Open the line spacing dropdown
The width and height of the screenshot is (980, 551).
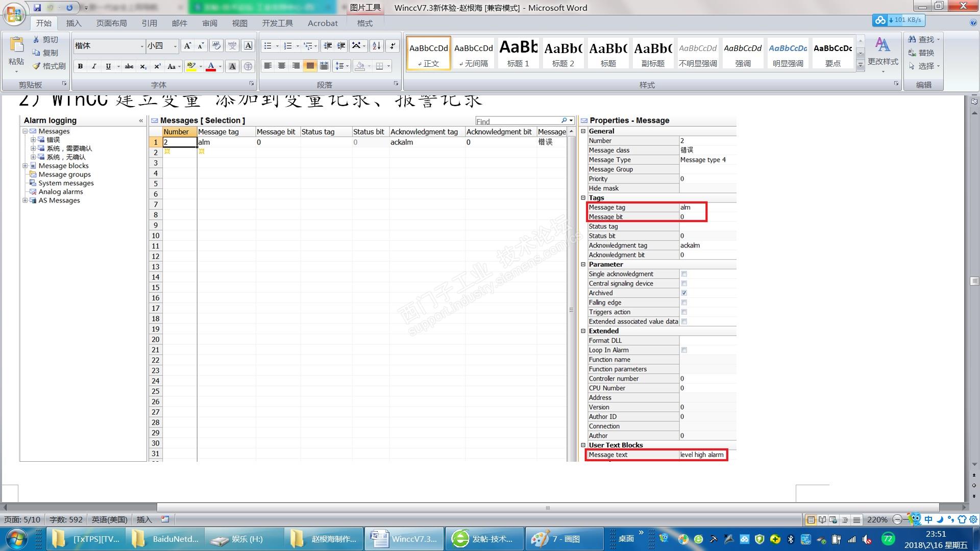click(x=347, y=66)
